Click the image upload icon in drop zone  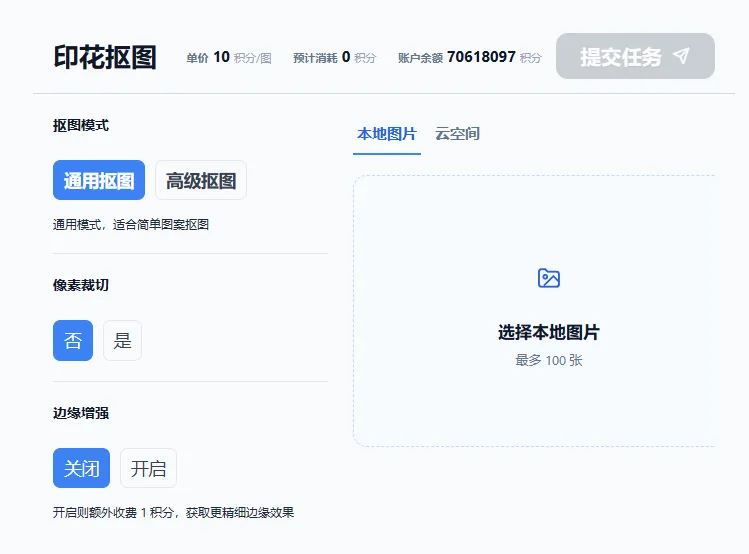coord(548,278)
